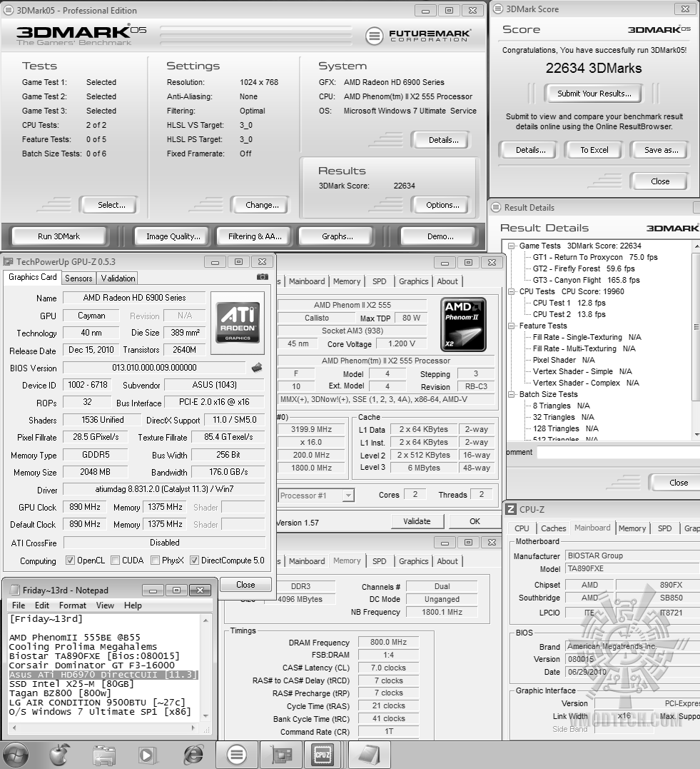The height and width of the screenshot is (769, 700).
Task: Click the GPU-Z title bar icon
Action: [x=8, y=261]
